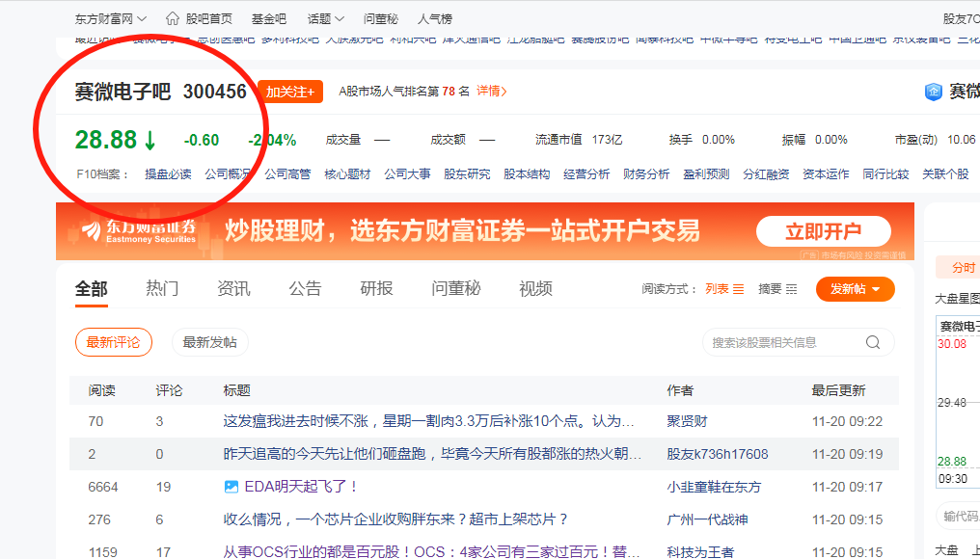Open the 资本运作 F10 link
Viewport: 980px width, 559px height.
[826, 174]
